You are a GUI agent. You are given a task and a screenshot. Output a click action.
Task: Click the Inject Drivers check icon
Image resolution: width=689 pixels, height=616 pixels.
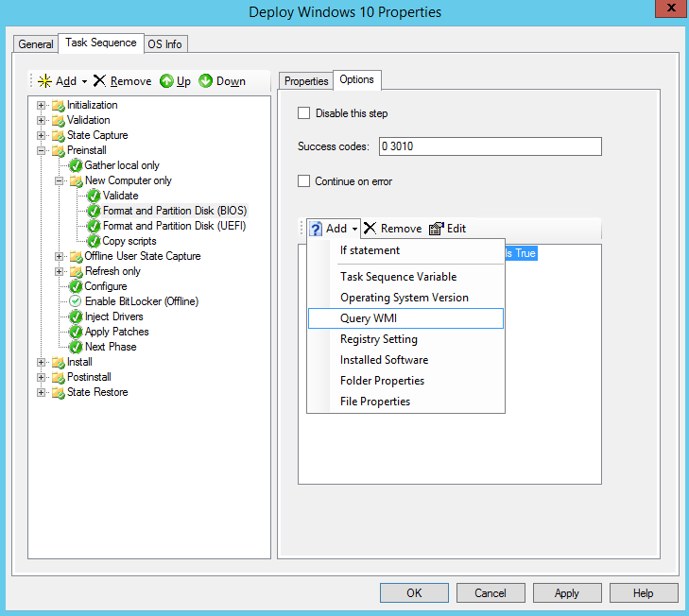pyautogui.click(x=76, y=317)
